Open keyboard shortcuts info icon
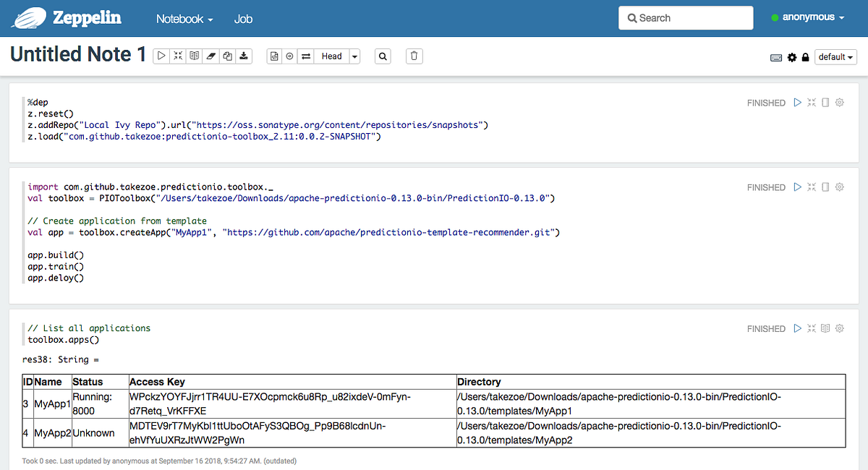Image resolution: width=868 pixels, height=470 pixels. click(x=776, y=56)
